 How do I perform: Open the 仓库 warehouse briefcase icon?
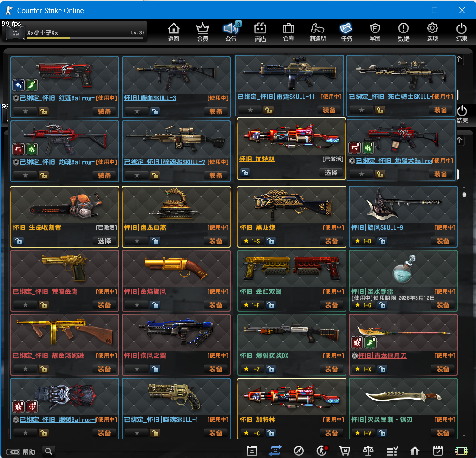[x=288, y=32]
